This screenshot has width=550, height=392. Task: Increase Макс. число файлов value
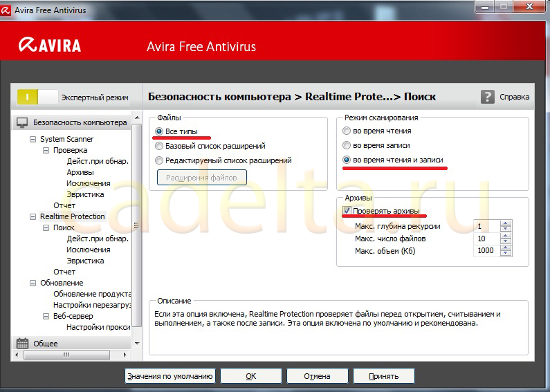click(x=506, y=235)
